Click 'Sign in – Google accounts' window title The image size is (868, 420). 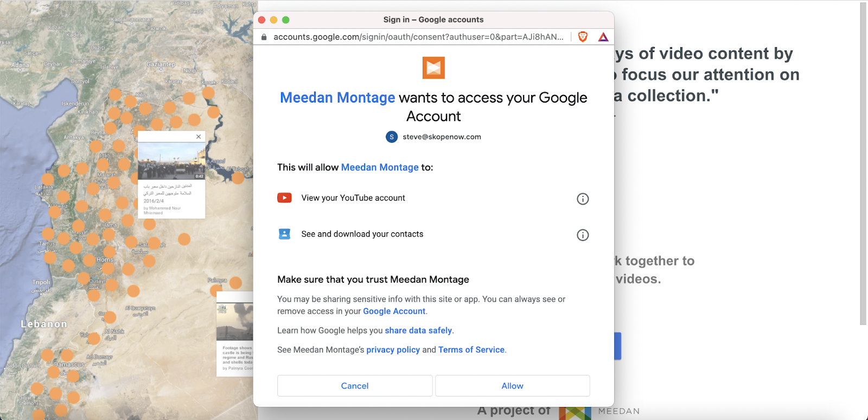(x=433, y=20)
